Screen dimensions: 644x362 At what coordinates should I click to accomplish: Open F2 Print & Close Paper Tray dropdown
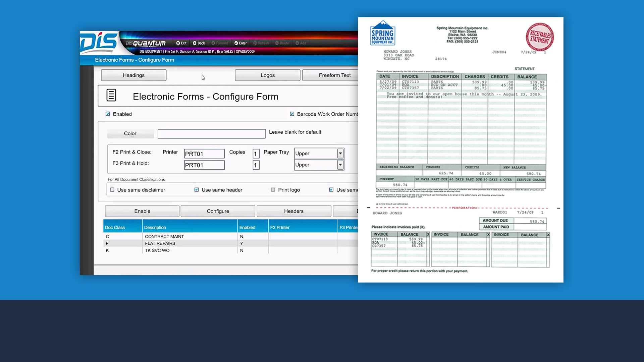[340, 154]
